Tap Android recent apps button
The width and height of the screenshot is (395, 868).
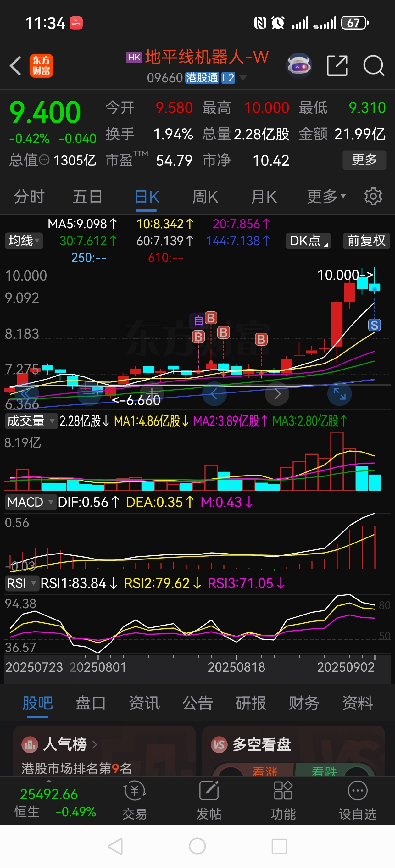279,846
